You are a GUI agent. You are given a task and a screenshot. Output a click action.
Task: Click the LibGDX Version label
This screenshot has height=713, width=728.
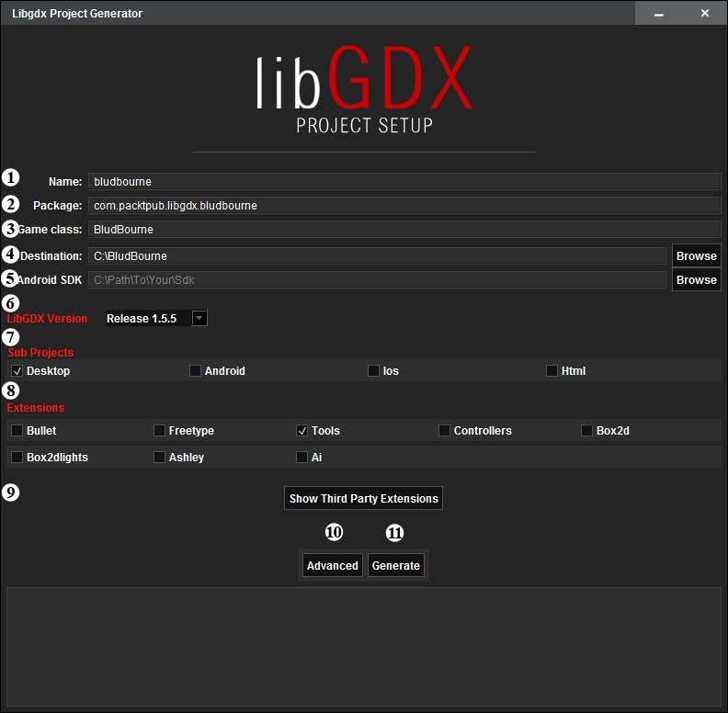pos(47,319)
